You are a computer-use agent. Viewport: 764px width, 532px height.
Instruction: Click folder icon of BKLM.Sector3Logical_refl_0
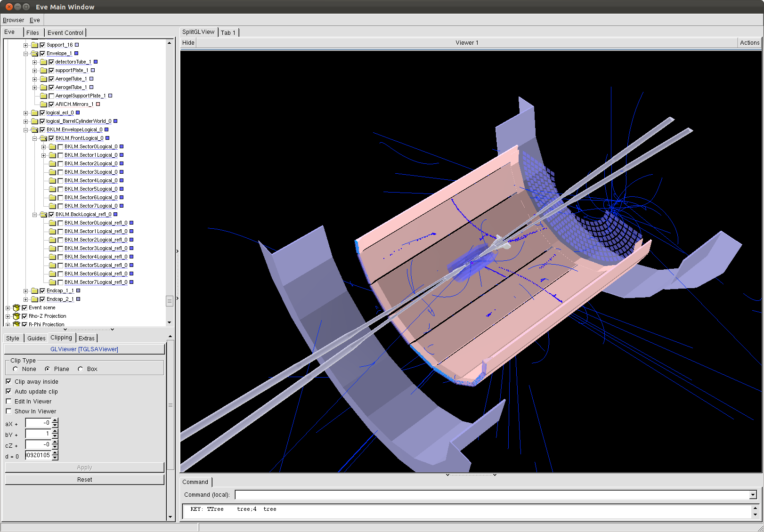pyautogui.click(x=52, y=249)
